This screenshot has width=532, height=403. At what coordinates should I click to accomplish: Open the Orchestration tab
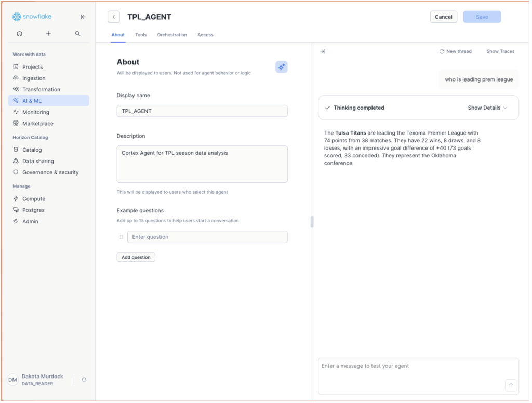[172, 35]
